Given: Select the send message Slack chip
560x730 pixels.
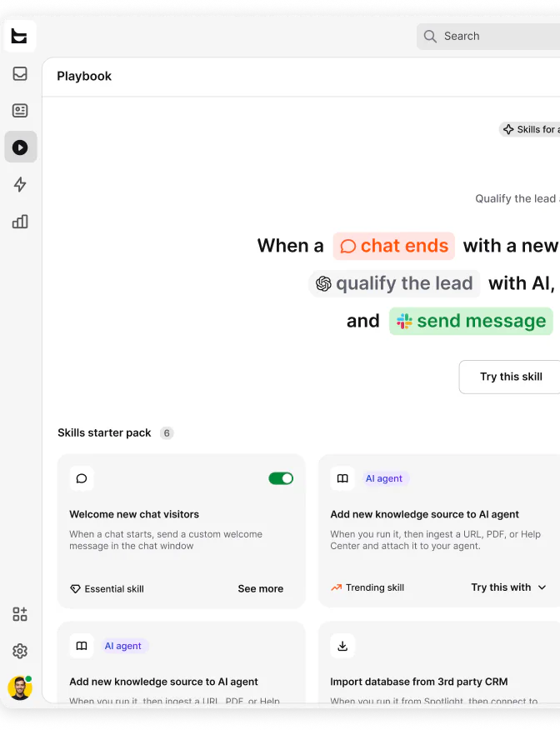Looking at the screenshot, I should point(471,321).
